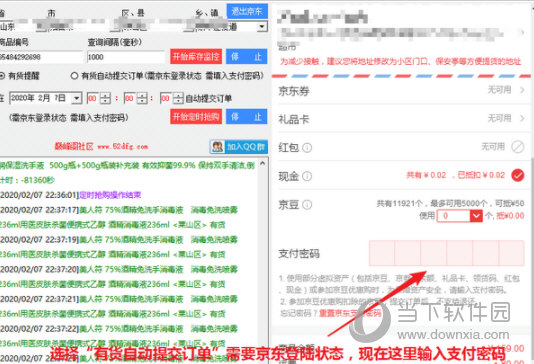Click the 共有¥0.02 cash balance text
The height and width of the screenshot is (364, 534).
point(426,175)
